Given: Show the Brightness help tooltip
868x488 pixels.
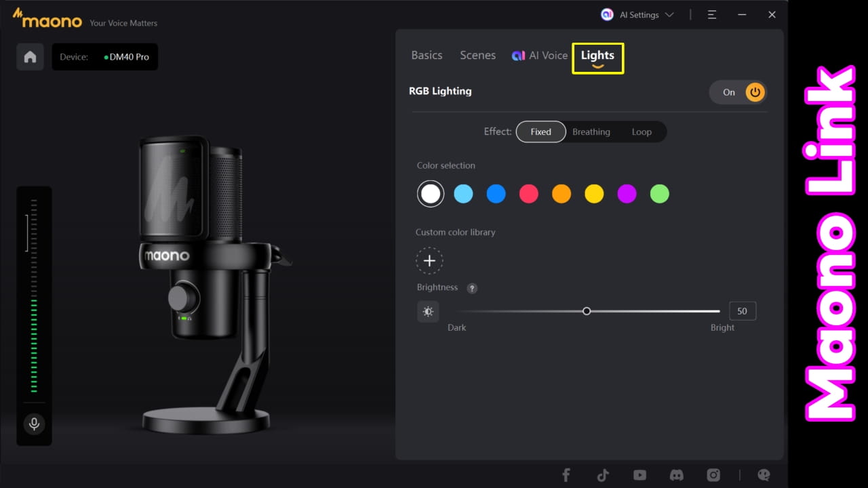Looking at the screenshot, I should [473, 288].
